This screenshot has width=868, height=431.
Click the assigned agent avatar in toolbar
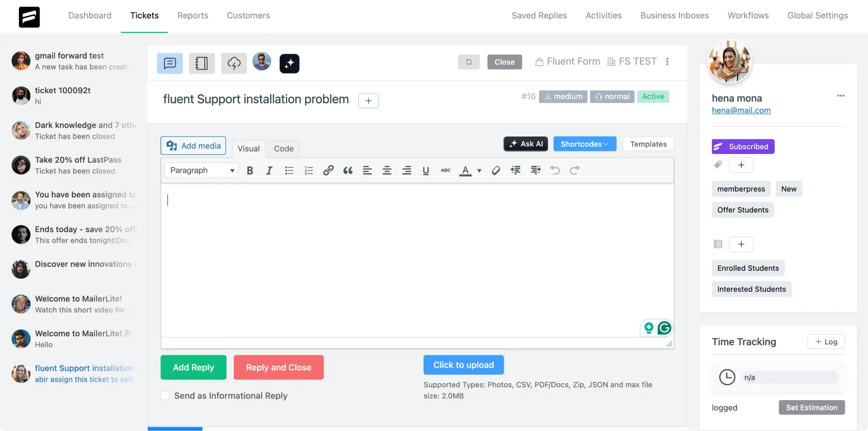tap(262, 62)
